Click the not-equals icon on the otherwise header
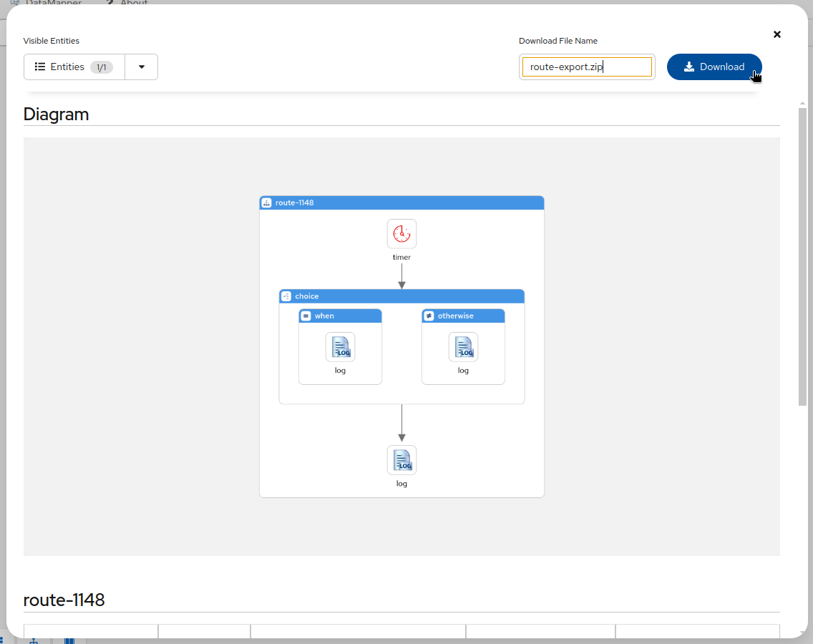813x644 pixels. [x=429, y=315]
